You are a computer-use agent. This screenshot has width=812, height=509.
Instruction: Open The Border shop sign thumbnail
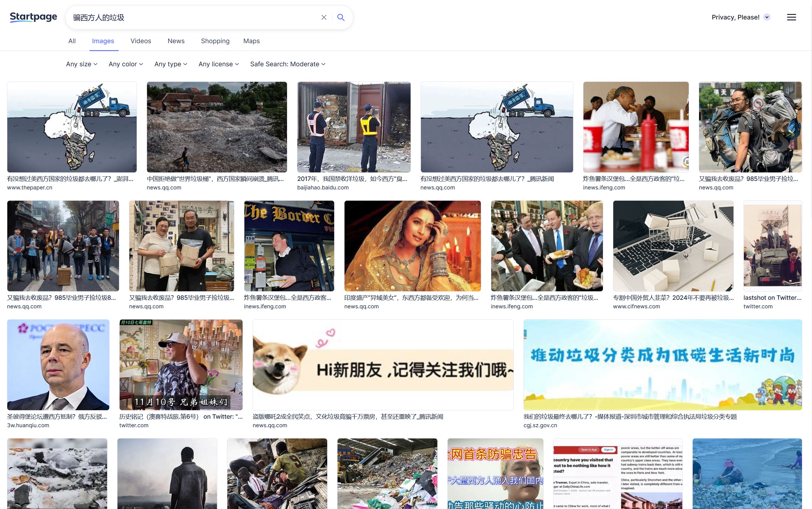289,246
